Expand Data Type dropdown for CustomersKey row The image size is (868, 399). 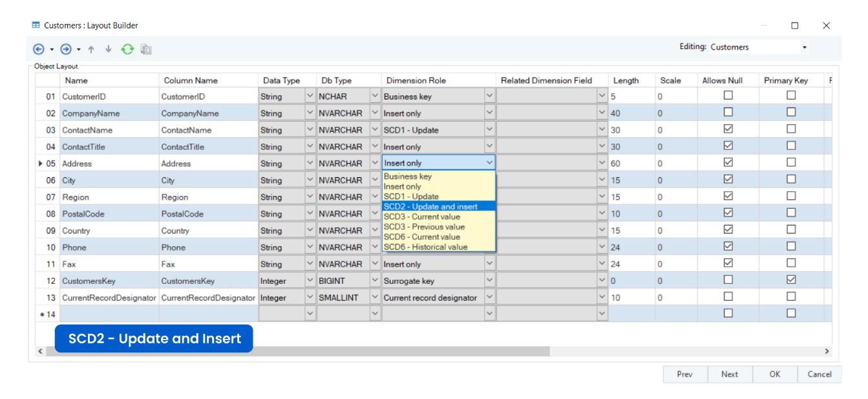310,281
